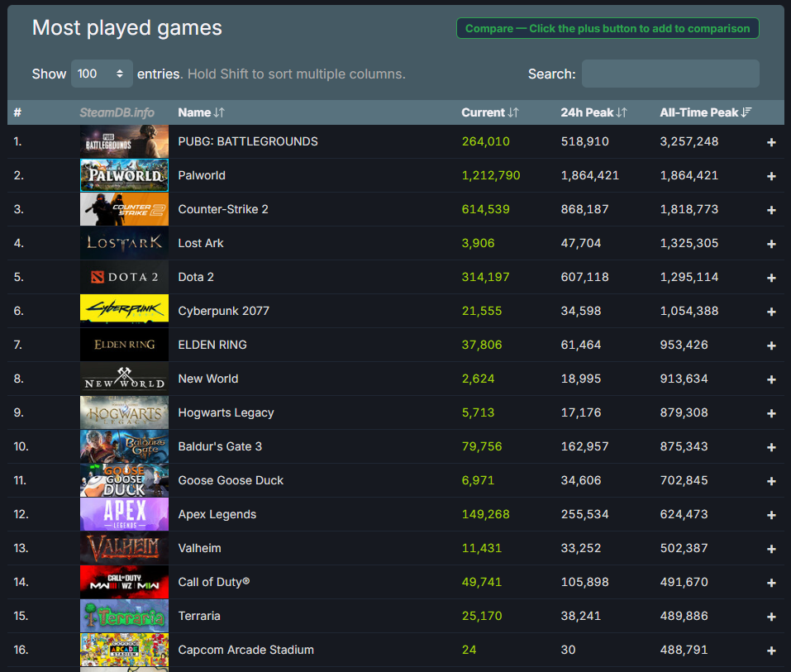Select PUBG's all-time peak value 3,257,248
This screenshot has height=672, width=791.
point(689,141)
